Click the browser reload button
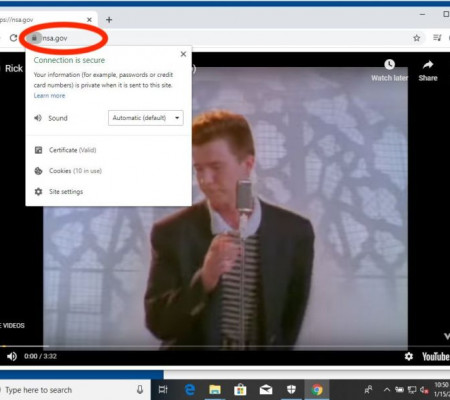Screen dimensions: 450x400 [13, 38]
